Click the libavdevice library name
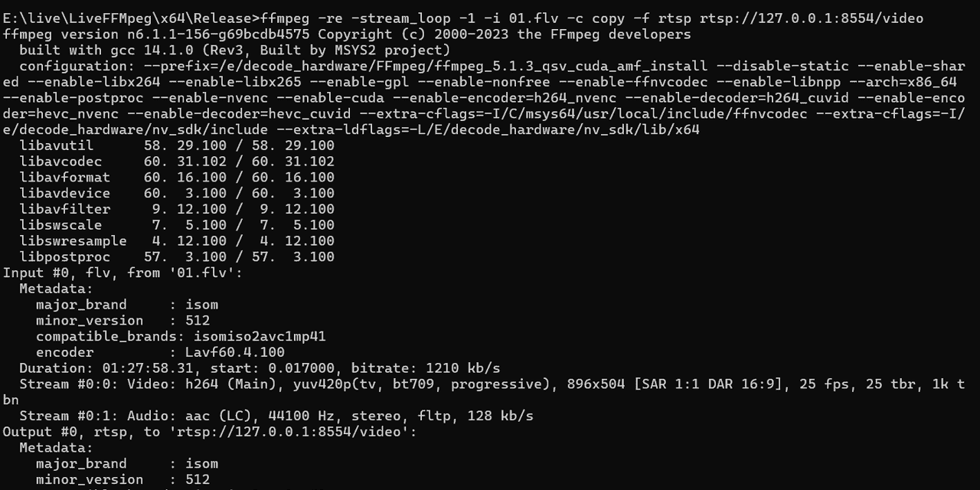The image size is (980, 490). click(x=65, y=193)
